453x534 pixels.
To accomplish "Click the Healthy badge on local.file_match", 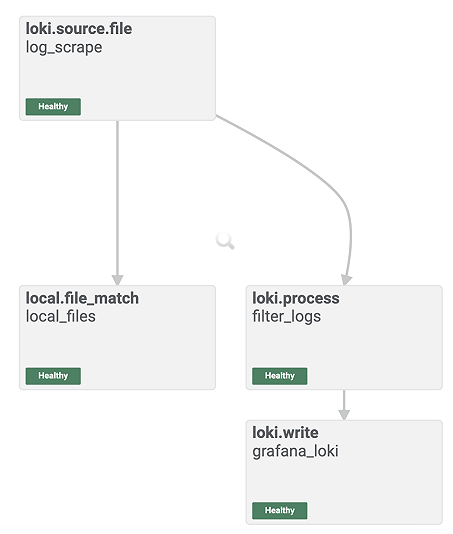I will click(53, 376).
